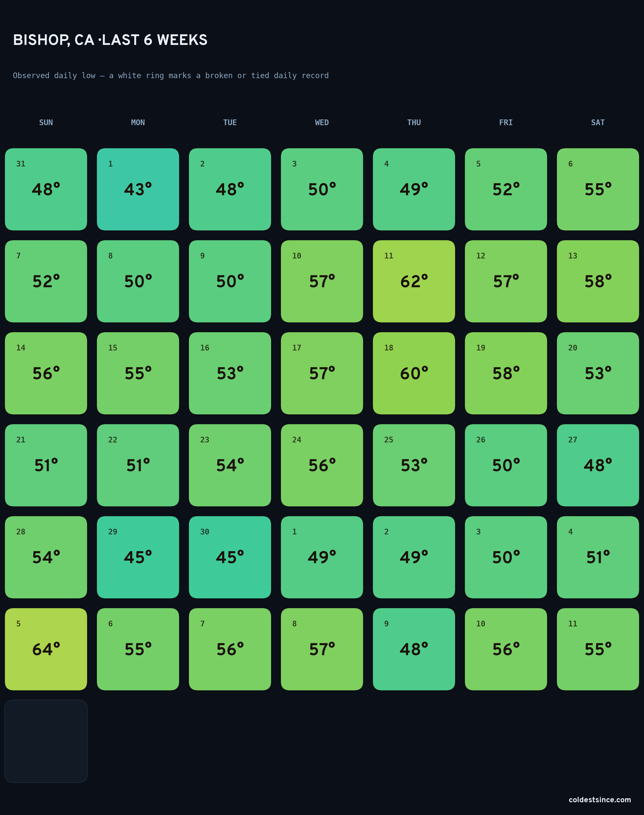The height and width of the screenshot is (815, 644).
Task: Click the SUN column header
Action: (x=46, y=122)
